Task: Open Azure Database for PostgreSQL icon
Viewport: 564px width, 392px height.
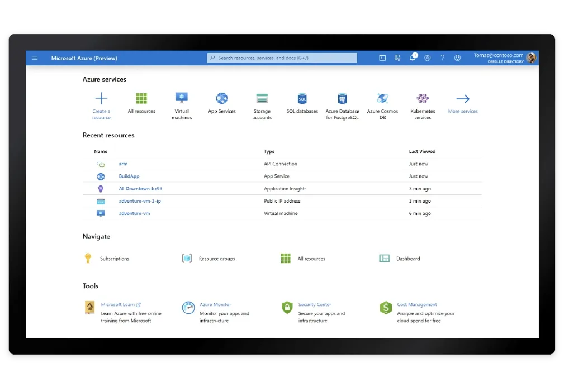Action: click(x=343, y=98)
